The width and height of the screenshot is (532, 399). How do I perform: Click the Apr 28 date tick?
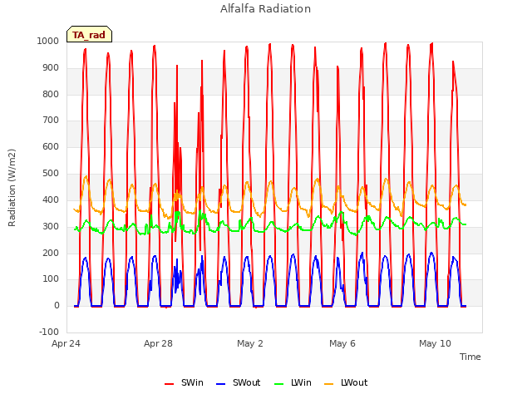pyautogui.click(x=158, y=343)
